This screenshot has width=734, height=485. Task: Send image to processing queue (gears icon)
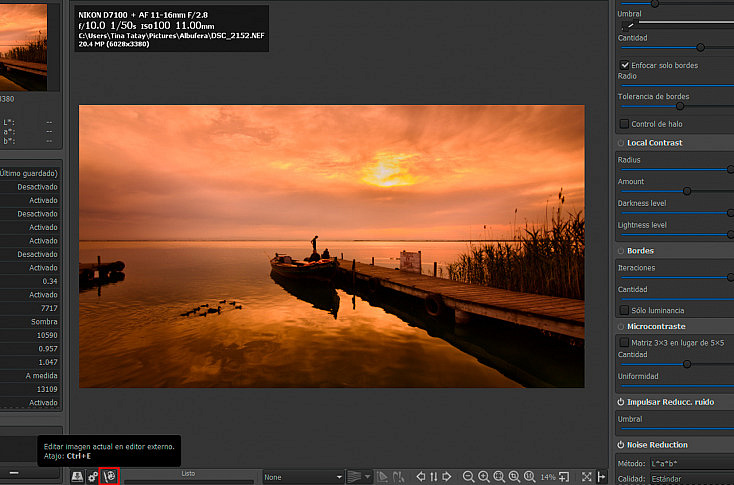93,477
